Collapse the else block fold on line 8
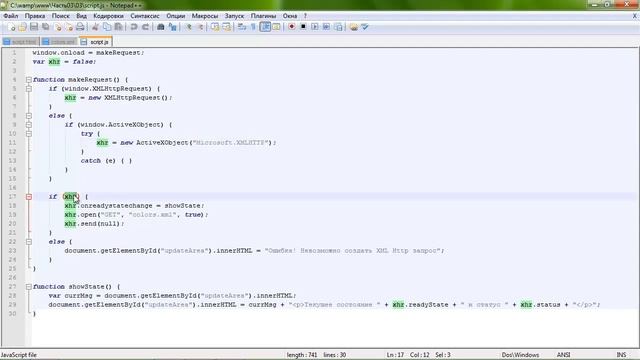 [29, 116]
